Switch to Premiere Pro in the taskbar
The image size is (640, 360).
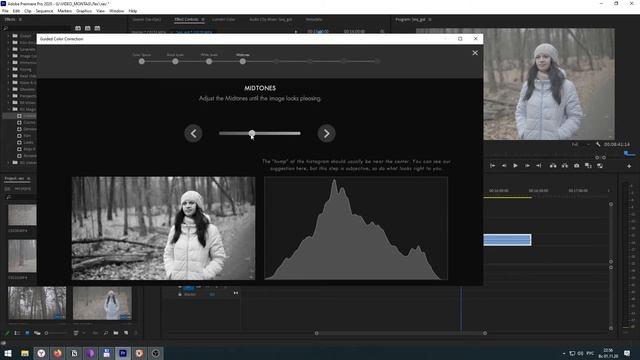pos(123,353)
